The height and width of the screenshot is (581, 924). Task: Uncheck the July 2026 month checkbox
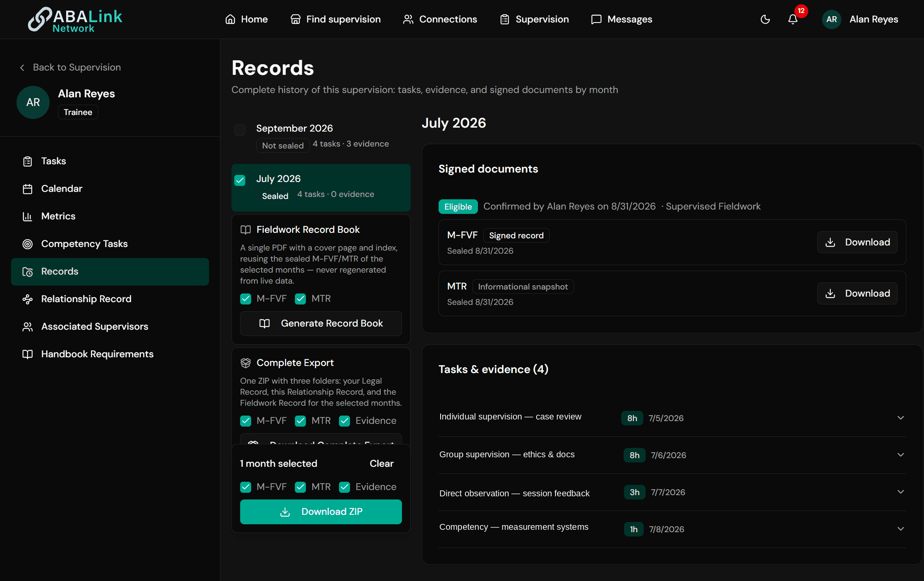point(240,180)
